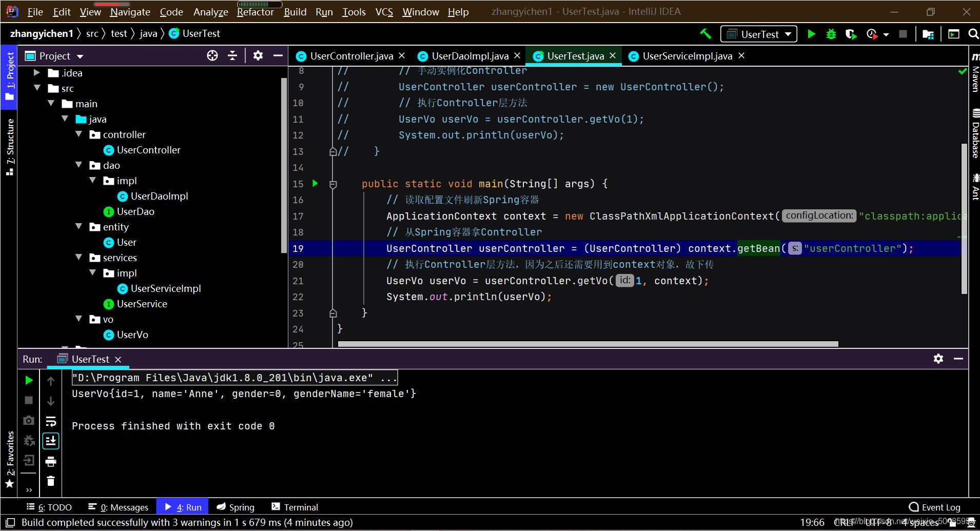The image size is (980, 531).
Task: Toggle the 2: Favorites side tool window
Action: click(x=9, y=459)
